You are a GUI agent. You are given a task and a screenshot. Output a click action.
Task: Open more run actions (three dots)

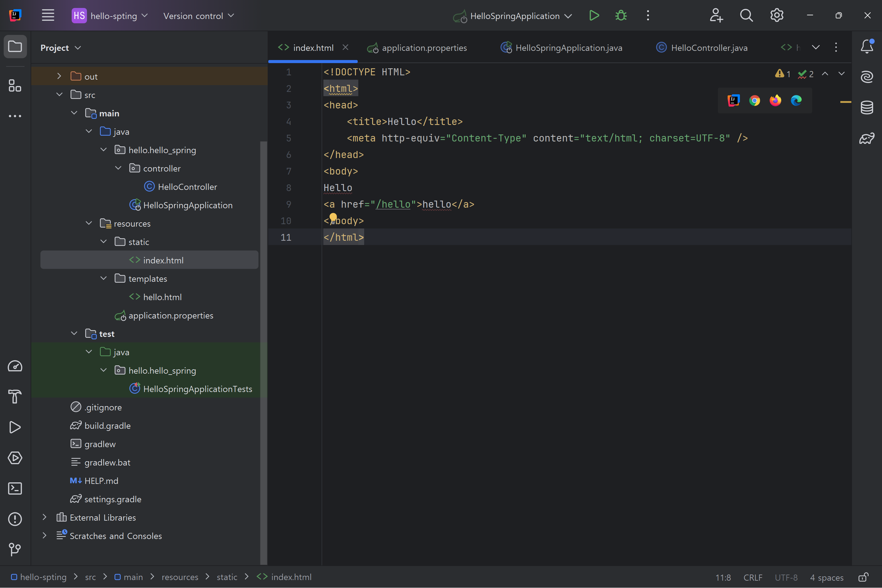[648, 15]
